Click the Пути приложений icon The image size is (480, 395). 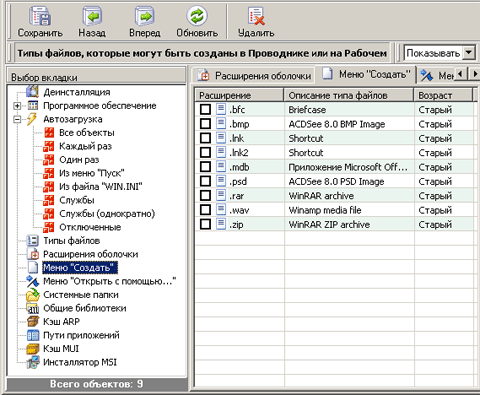click(x=33, y=335)
